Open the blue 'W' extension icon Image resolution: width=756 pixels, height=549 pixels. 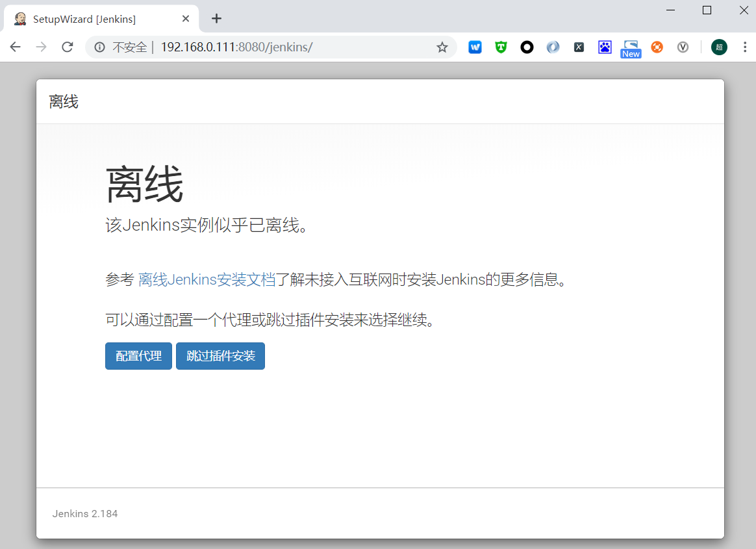click(475, 47)
